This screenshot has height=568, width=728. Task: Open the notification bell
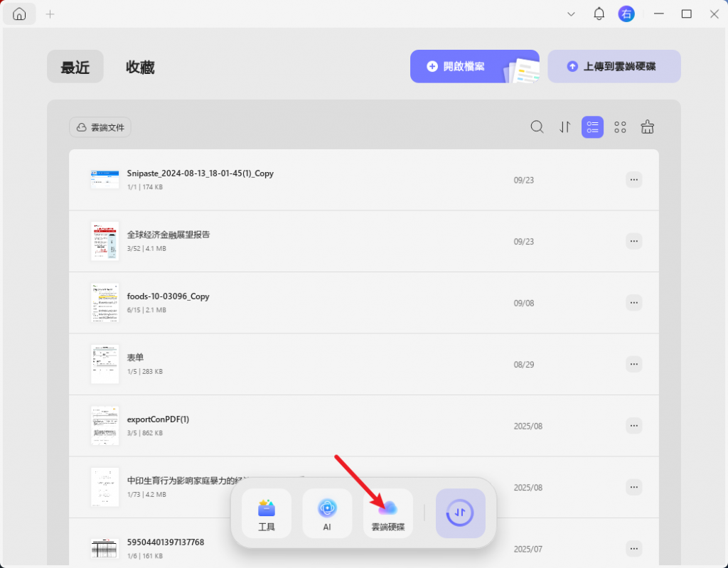point(599,14)
